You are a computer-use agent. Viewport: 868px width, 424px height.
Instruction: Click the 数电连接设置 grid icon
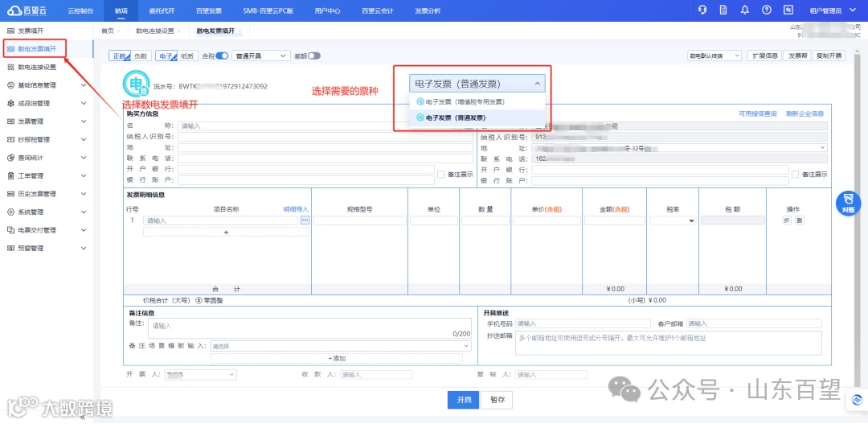[x=11, y=67]
